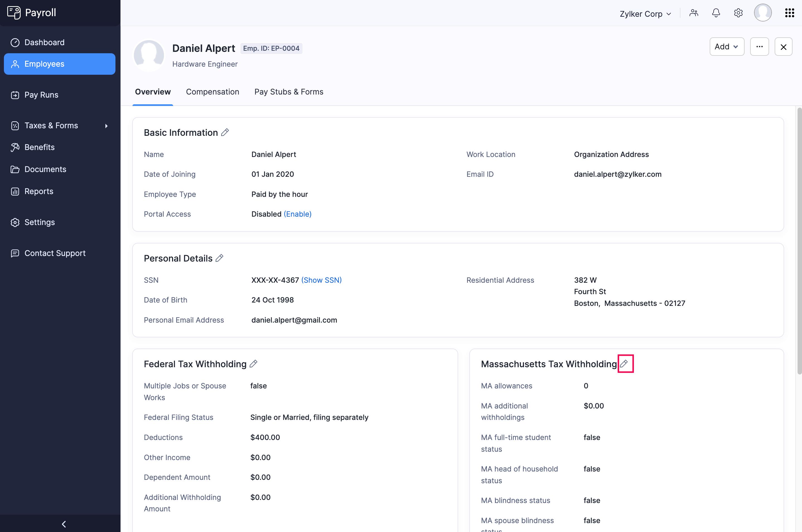
Task: Open the notifications bell
Action: click(716, 13)
